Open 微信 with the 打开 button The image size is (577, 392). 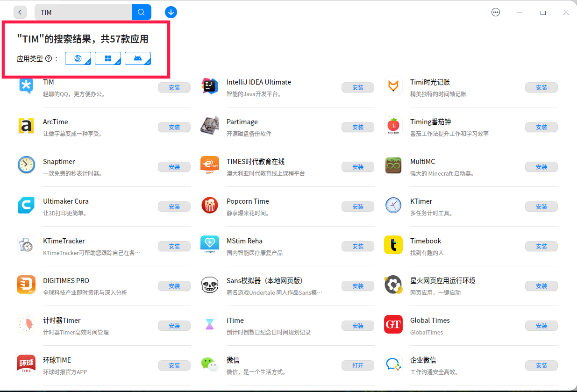pyautogui.click(x=358, y=365)
